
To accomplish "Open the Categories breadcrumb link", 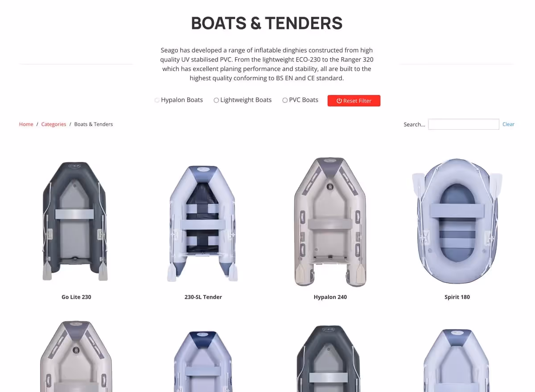I will coord(53,124).
